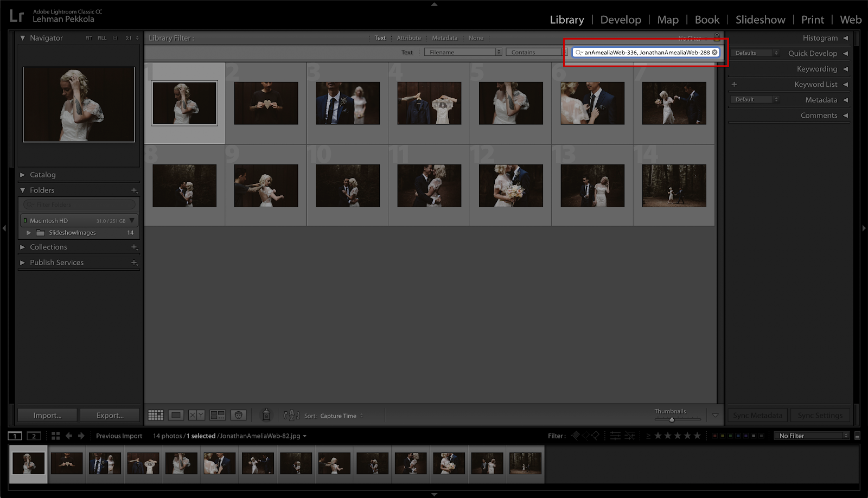Click the A-Z sort direction icon

(x=291, y=416)
